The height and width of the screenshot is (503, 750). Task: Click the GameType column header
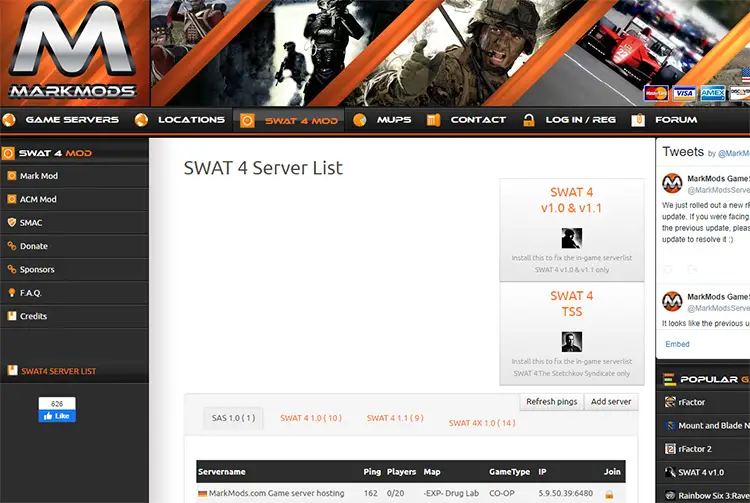(509, 472)
